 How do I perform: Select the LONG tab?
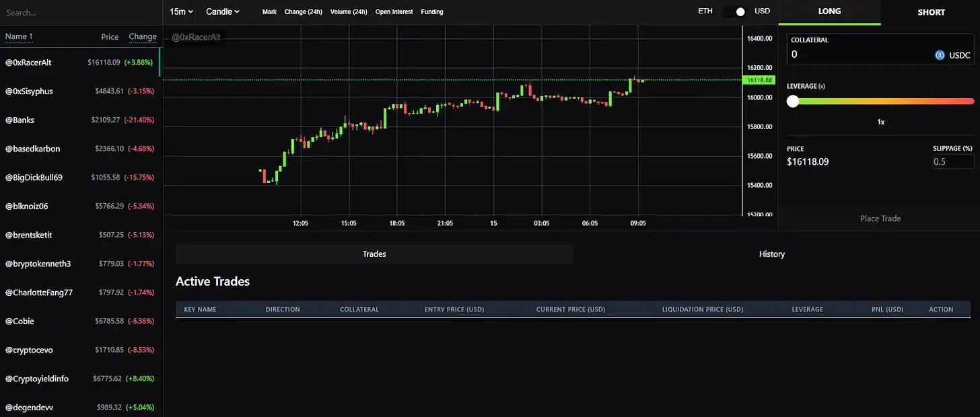point(829,11)
